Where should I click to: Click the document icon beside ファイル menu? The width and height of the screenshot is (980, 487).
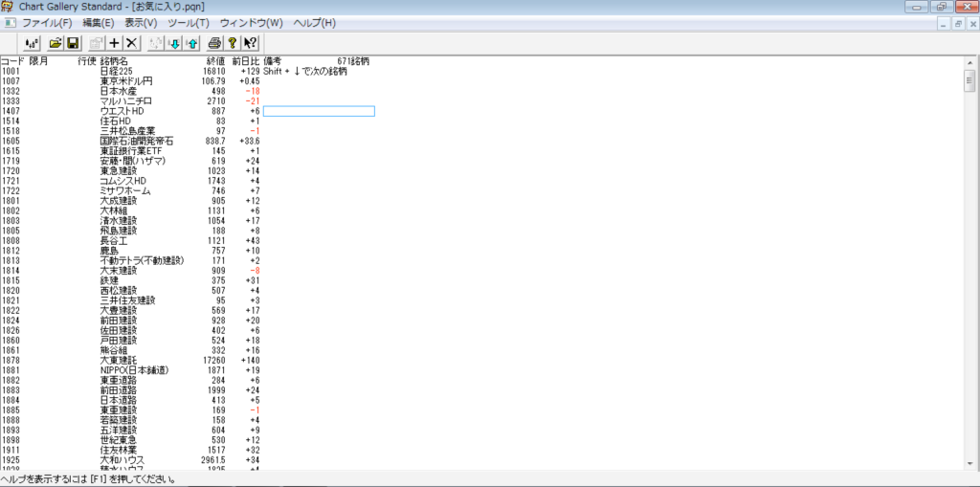point(10,23)
